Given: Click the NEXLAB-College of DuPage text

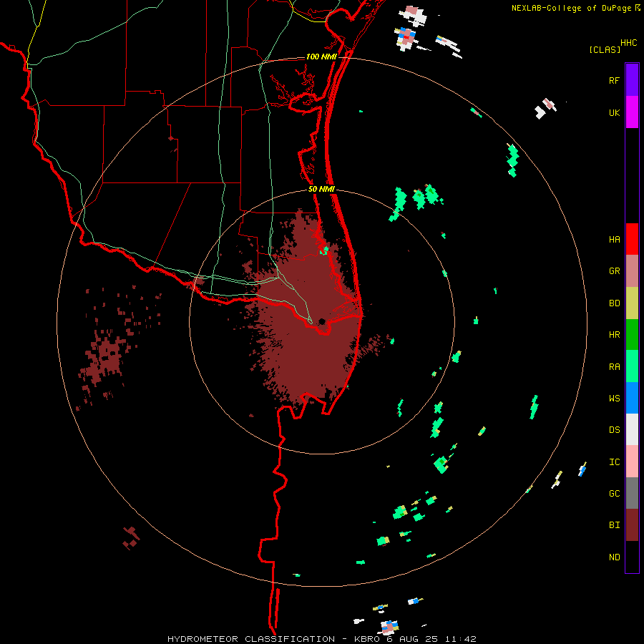Looking at the screenshot, I should [571, 8].
